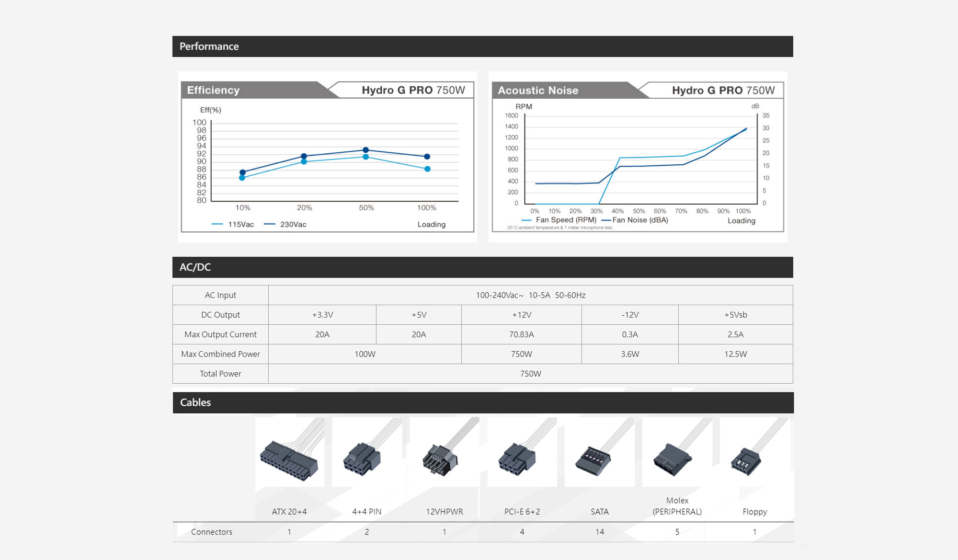
Task: Click the Acoustic Noise chart image
Action: (638, 157)
